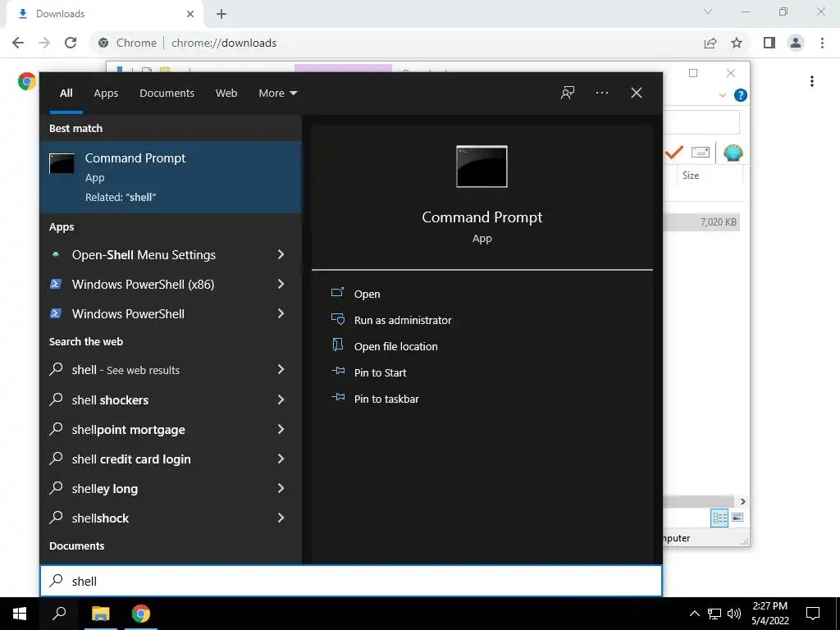Screen dimensions: 840x630
Task: Click the shell icon in background window toolbar
Action: pyautogui.click(x=733, y=153)
